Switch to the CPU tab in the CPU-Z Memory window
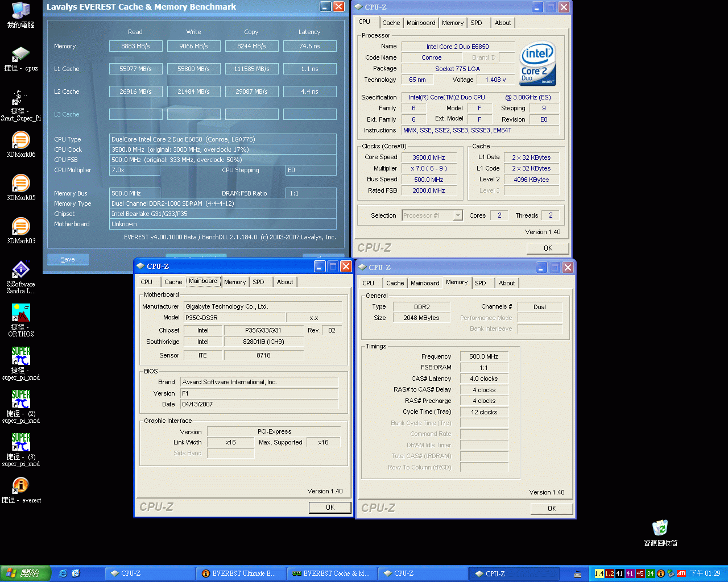The width and height of the screenshot is (728, 582). (369, 283)
